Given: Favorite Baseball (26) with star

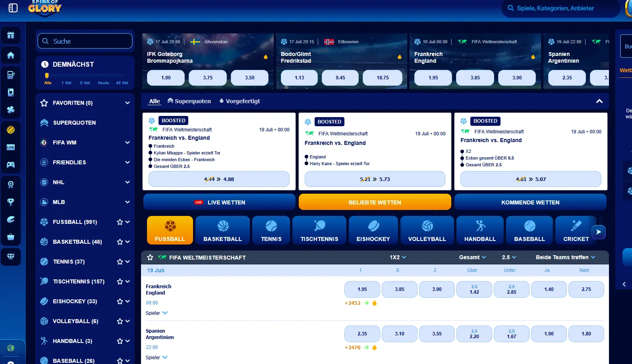Looking at the screenshot, I should coord(120,360).
